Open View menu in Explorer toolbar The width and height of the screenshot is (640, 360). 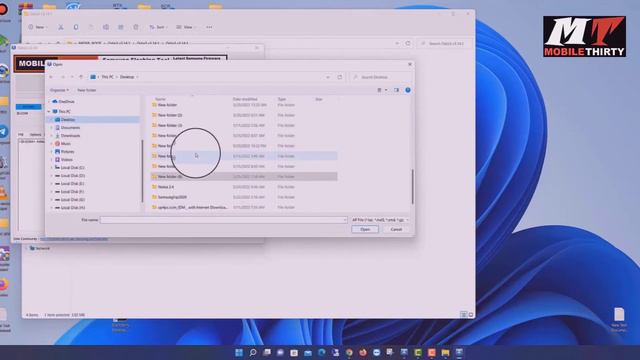click(185, 27)
